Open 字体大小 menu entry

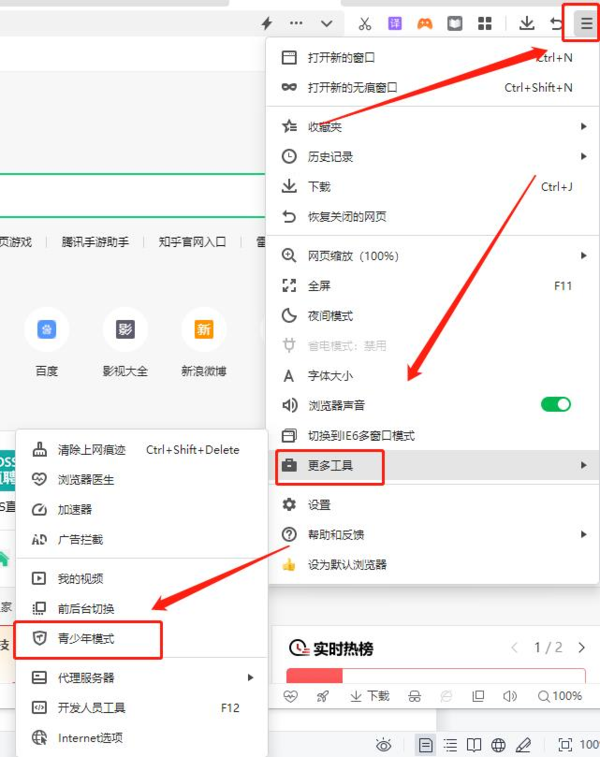point(433,376)
